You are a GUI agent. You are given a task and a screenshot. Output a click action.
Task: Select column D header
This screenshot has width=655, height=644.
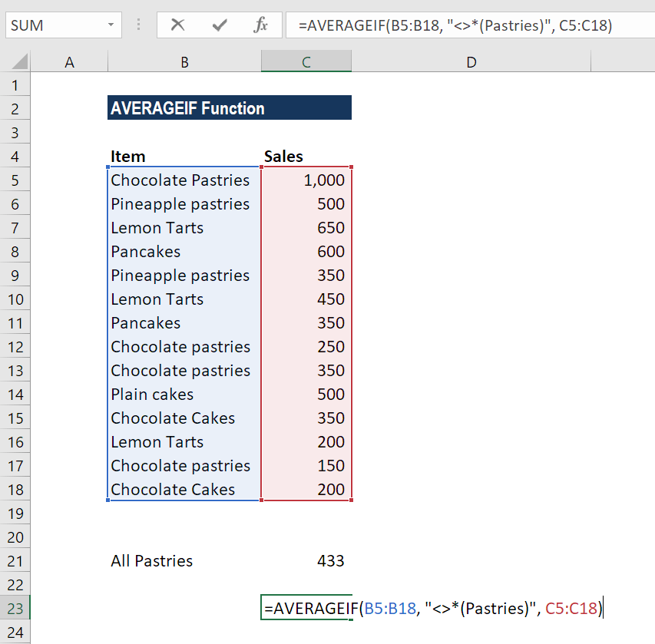[471, 62]
